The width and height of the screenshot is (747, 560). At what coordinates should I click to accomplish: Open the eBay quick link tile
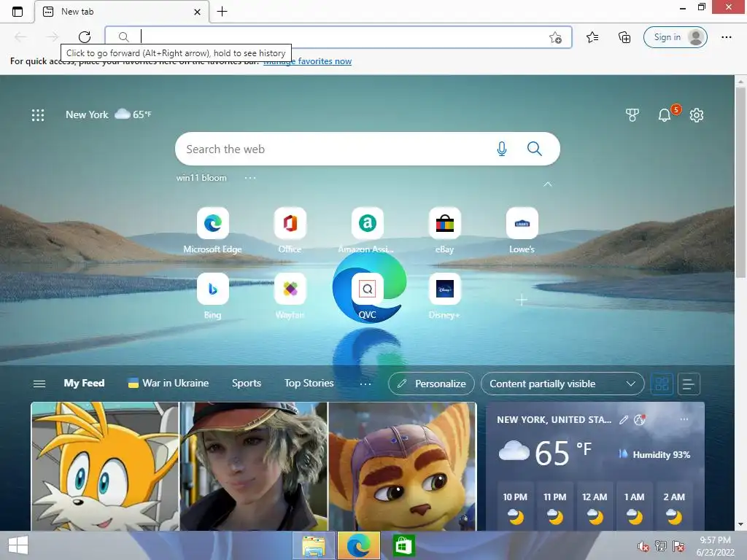coord(444,230)
